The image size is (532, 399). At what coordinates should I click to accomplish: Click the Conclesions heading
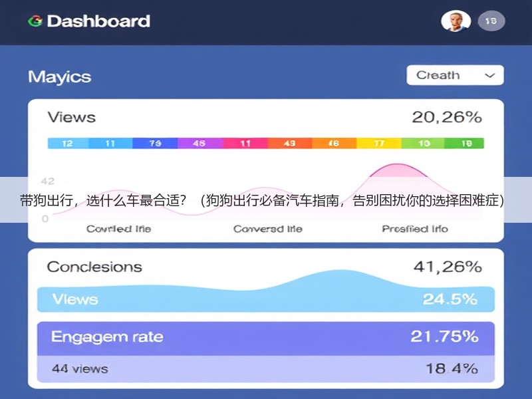[x=94, y=267]
